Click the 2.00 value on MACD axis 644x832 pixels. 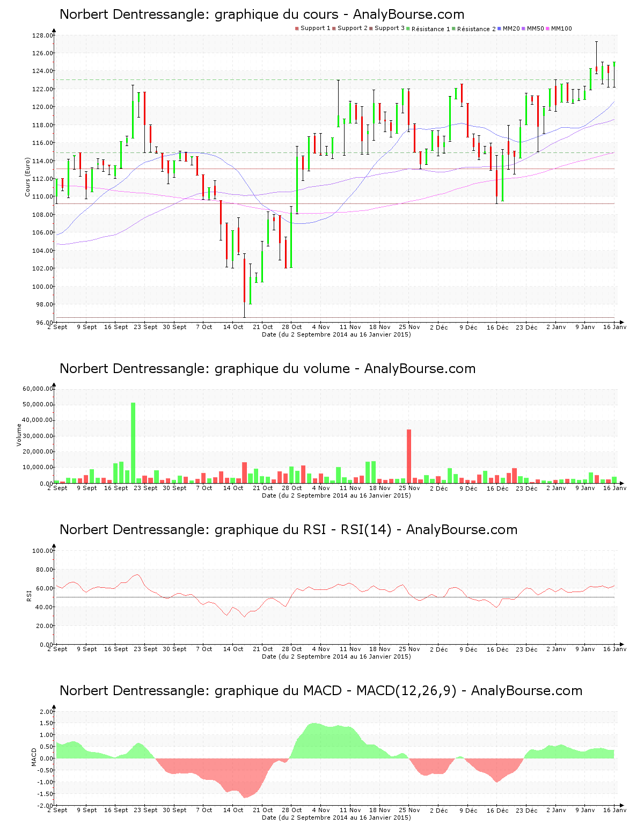[46, 712]
